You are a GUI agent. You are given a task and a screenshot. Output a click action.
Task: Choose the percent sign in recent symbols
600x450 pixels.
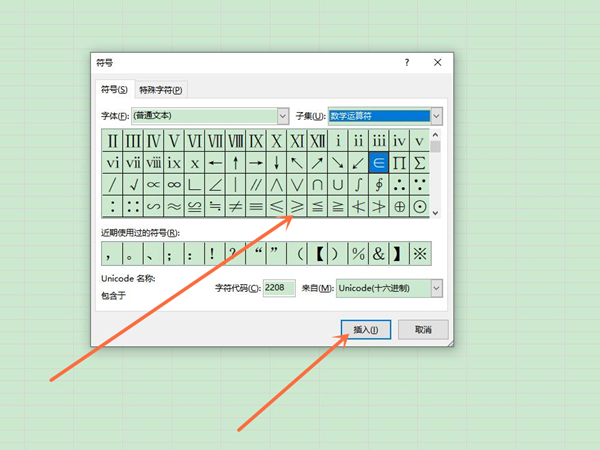[358, 254]
